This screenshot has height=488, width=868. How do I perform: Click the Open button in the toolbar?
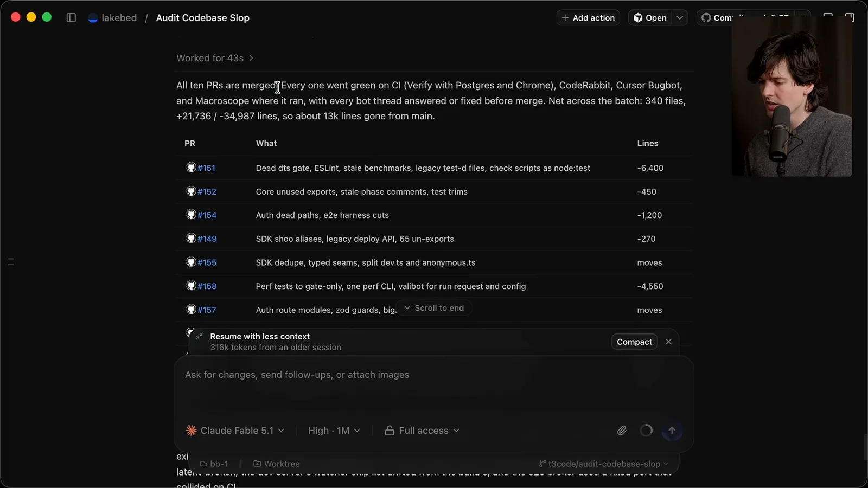pyautogui.click(x=650, y=18)
